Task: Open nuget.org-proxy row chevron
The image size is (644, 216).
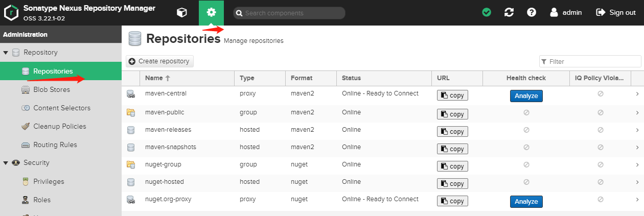Action: pyautogui.click(x=637, y=200)
